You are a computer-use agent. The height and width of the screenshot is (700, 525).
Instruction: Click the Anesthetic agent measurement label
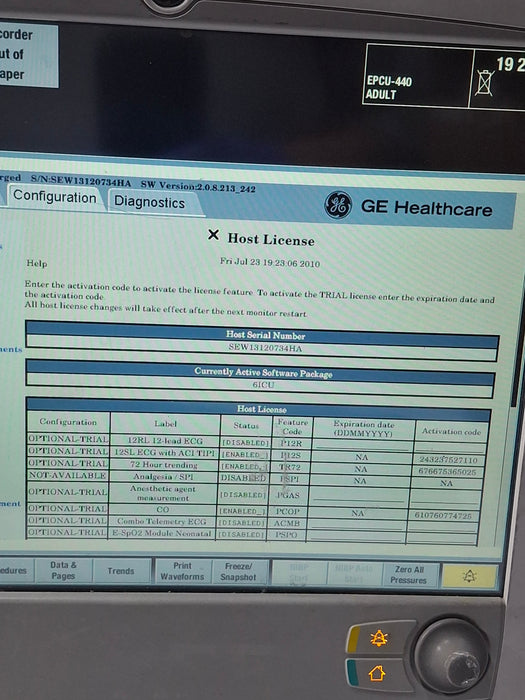point(163,493)
